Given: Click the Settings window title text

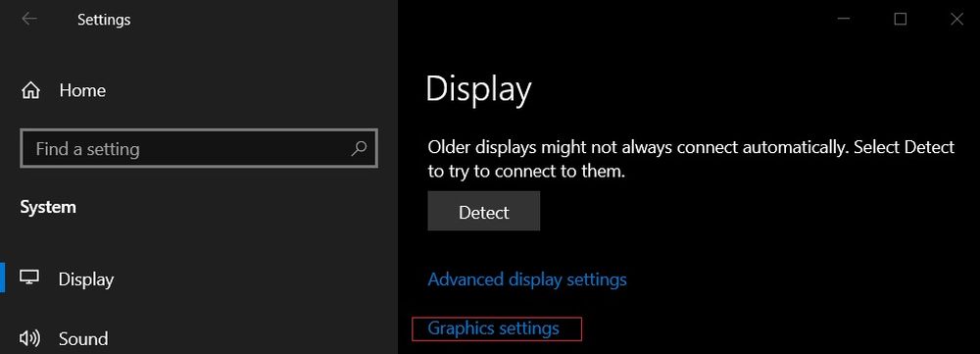Looking at the screenshot, I should click(x=104, y=20).
